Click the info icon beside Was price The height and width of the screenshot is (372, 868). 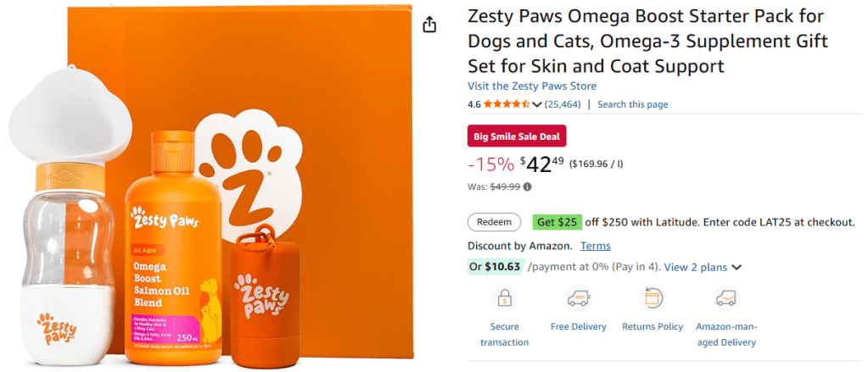point(528,186)
